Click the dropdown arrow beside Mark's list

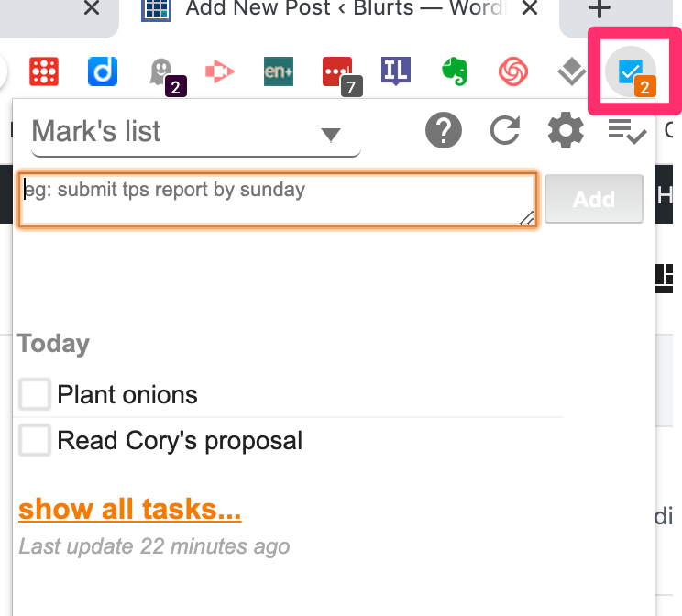click(x=331, y=135)
